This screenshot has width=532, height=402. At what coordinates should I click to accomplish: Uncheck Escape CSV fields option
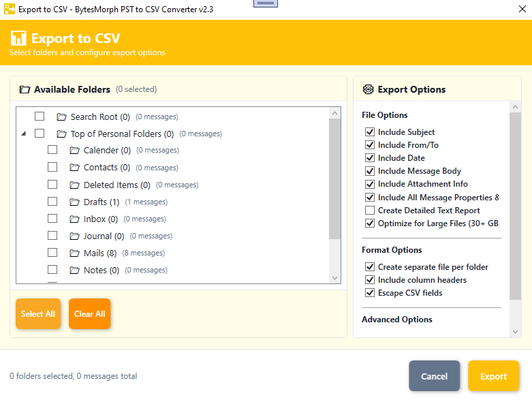point(370,292)
